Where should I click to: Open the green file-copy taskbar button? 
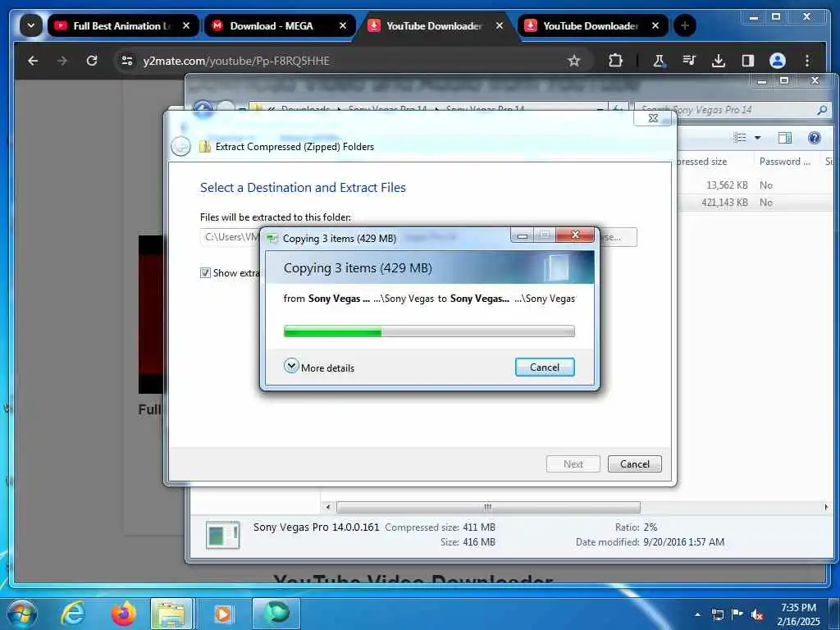(276, 614)
